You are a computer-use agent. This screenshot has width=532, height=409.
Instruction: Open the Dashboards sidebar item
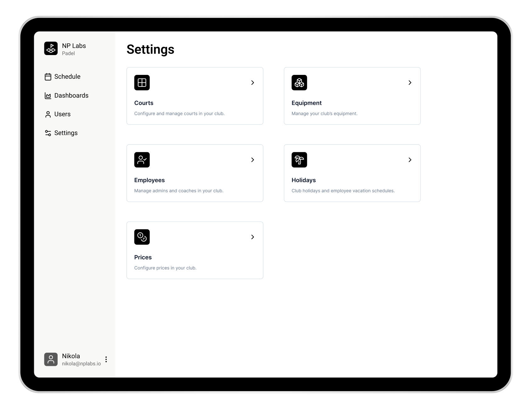pos(71,96)
